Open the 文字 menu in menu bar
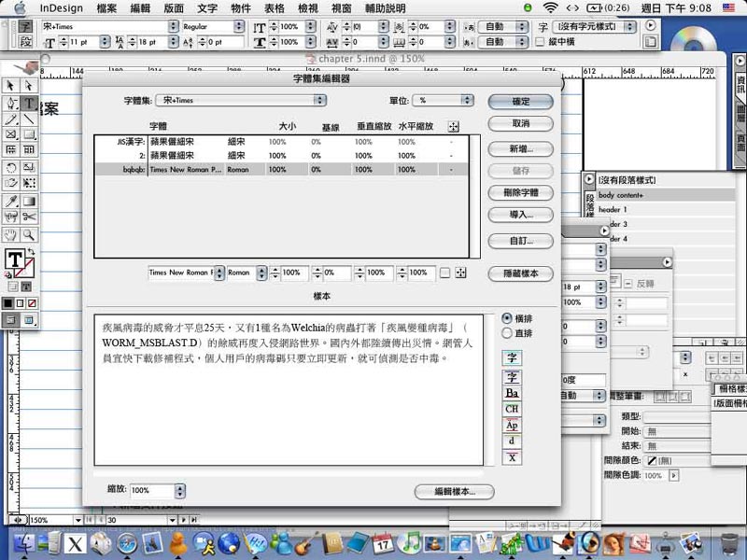 click(x=207, y=7)
